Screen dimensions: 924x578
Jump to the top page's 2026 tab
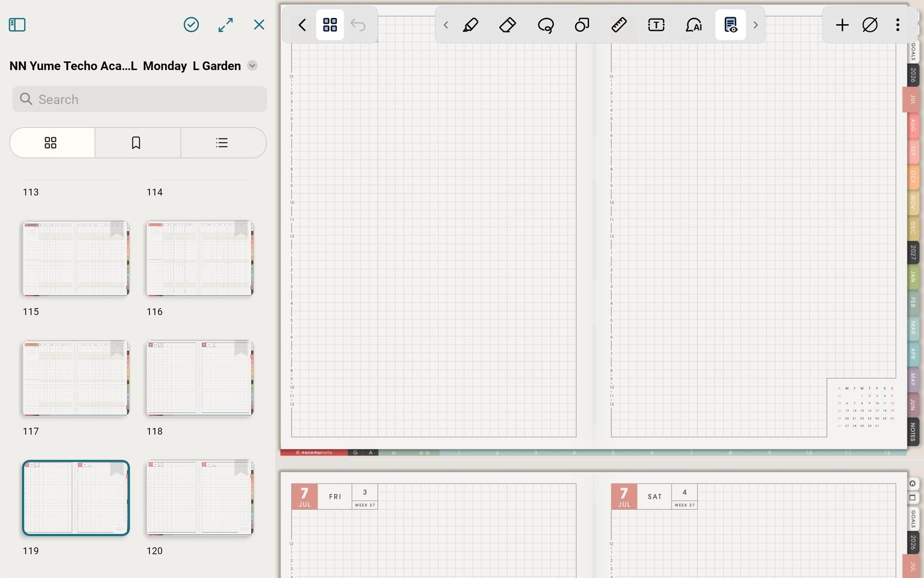913,75
